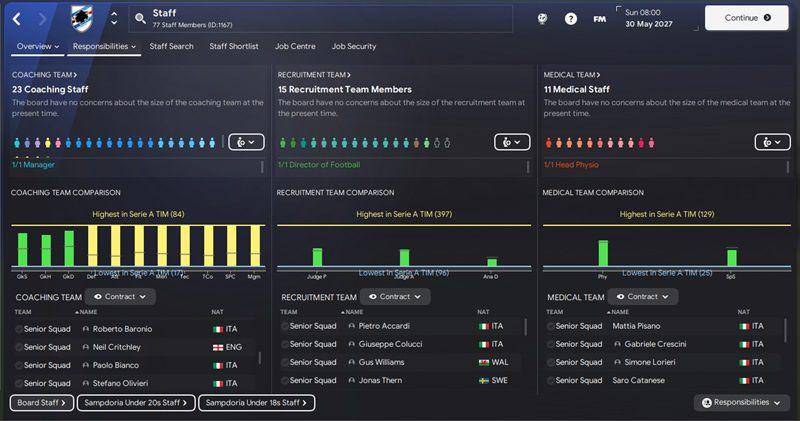Open the Overview tab dropdown
This screenshot has height=421, width=800.
(x=38, y=46)
